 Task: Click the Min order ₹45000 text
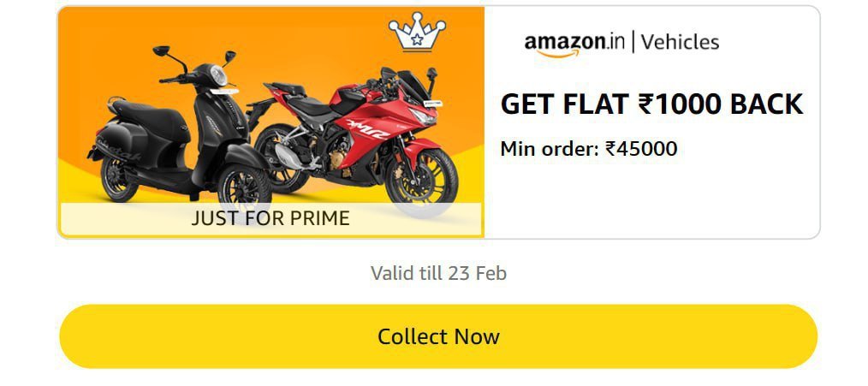pyautogui.click(x=588, y=149)
